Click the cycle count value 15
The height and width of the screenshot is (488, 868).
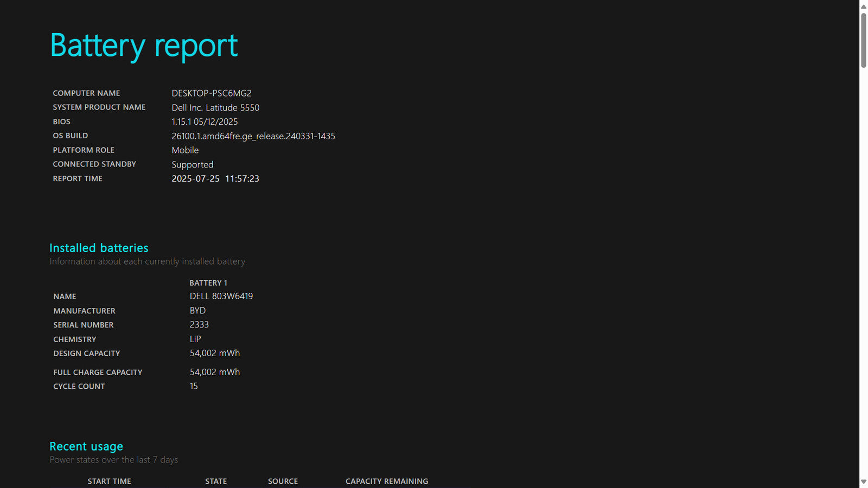pyautogui.click(x=194, y=386)
